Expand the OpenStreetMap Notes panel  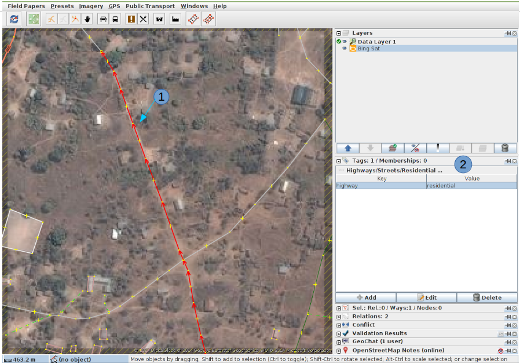(x=339, y=351)
